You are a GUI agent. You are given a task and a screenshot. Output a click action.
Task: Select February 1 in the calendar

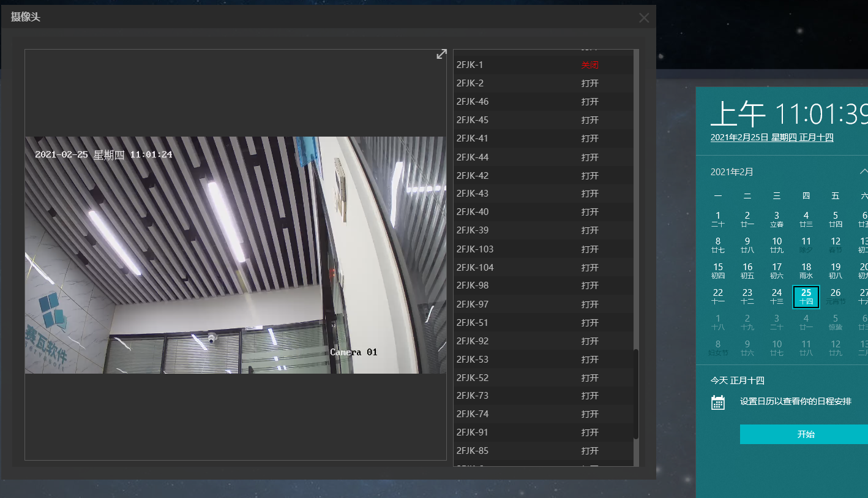pos(718,219)
